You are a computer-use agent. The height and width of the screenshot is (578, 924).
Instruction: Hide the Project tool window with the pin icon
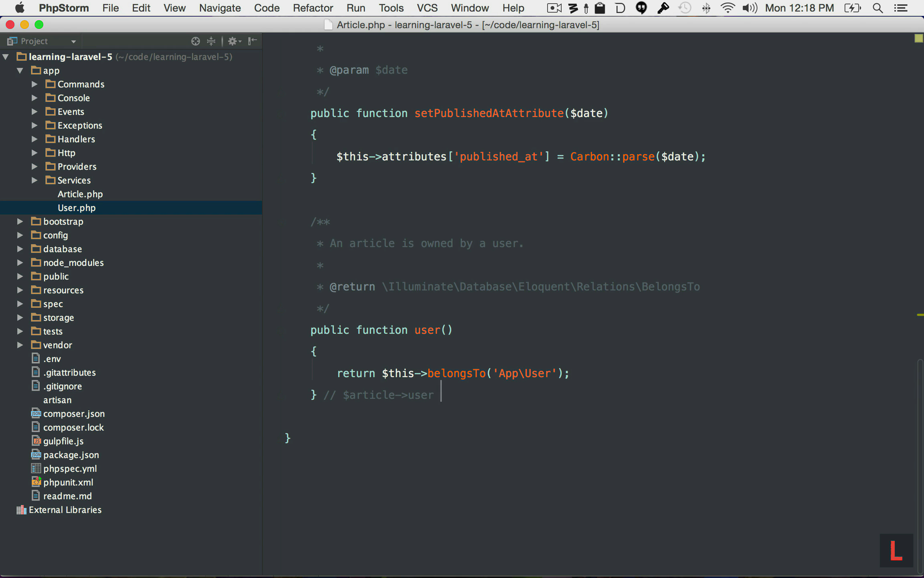pos(252,41)
